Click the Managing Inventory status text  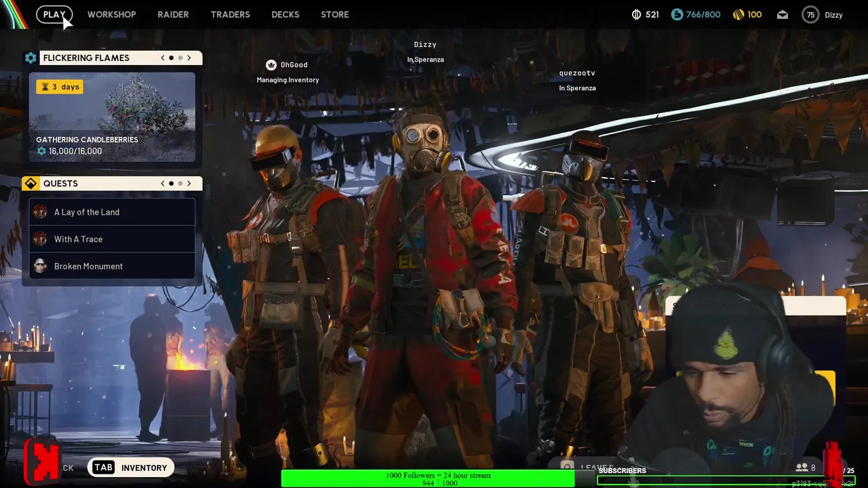pos(288,80)
